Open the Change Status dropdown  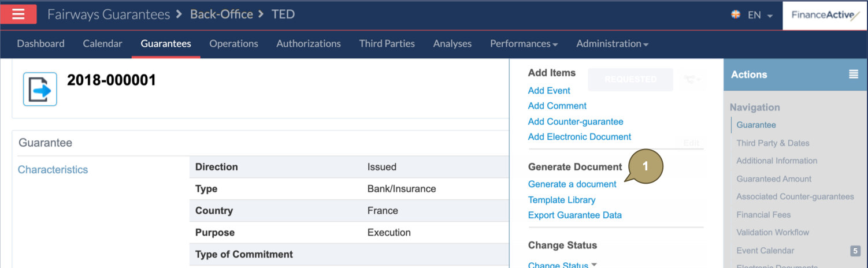[562, 265]
